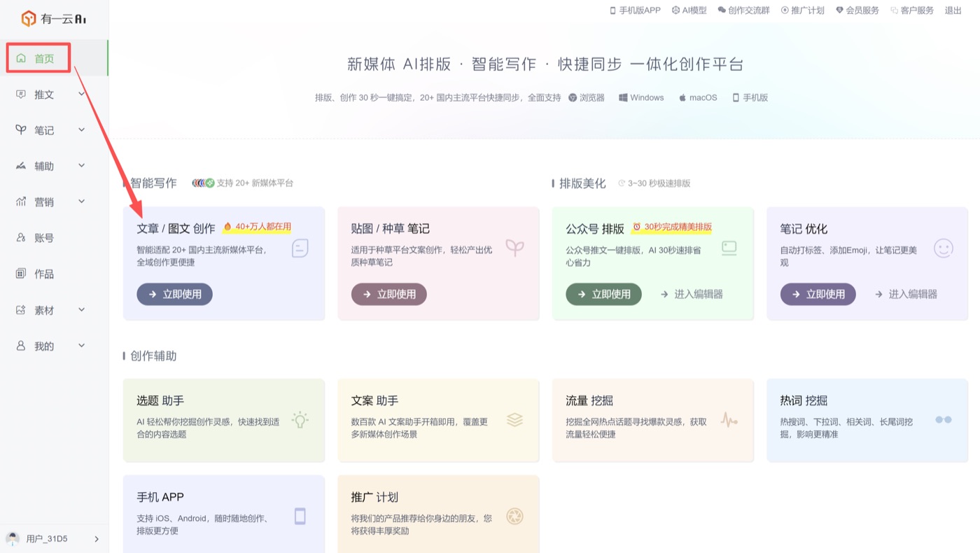Expand the 我的 menu chevron

(82, 345)
